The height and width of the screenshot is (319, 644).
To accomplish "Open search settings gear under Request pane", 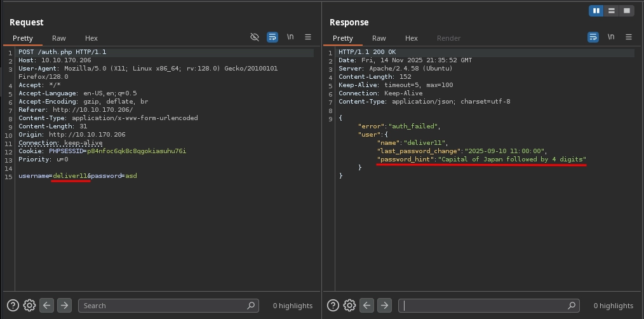I will (29, 306).
